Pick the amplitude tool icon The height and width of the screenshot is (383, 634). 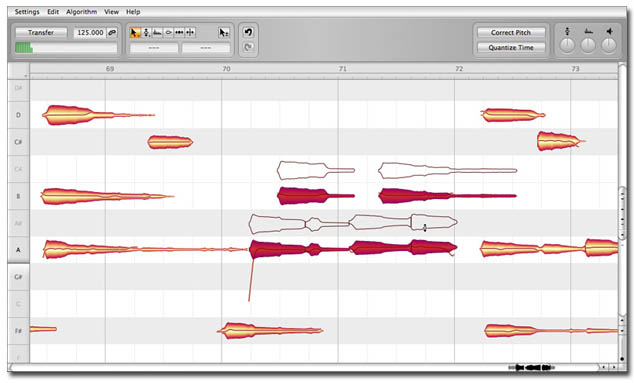point(169,32)
